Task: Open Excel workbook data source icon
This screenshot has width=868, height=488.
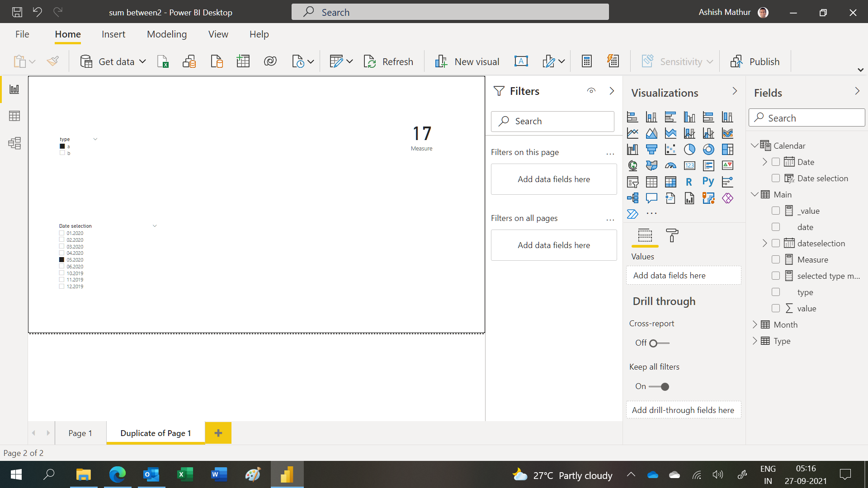Action: click(x=163, y=61)
